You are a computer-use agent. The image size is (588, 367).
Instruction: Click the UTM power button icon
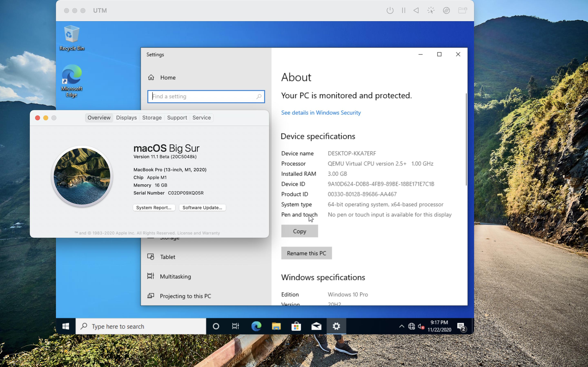click(x=390, y=10)
